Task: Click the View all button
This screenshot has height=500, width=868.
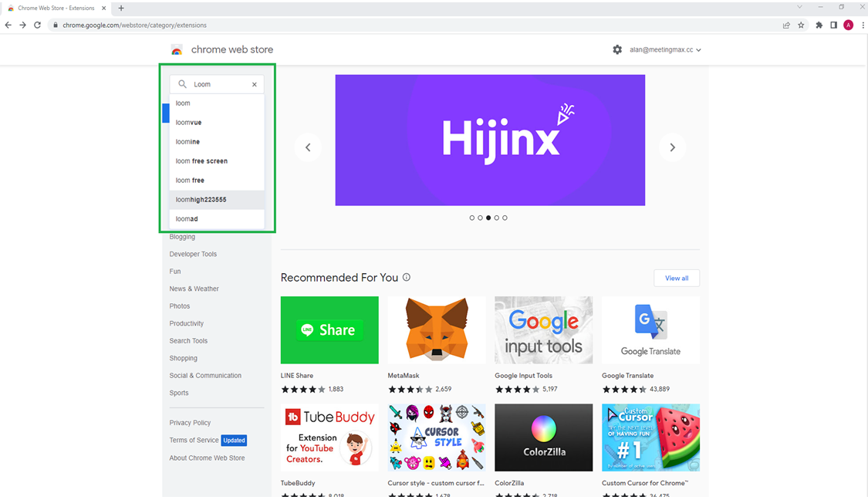Action: 677,278
